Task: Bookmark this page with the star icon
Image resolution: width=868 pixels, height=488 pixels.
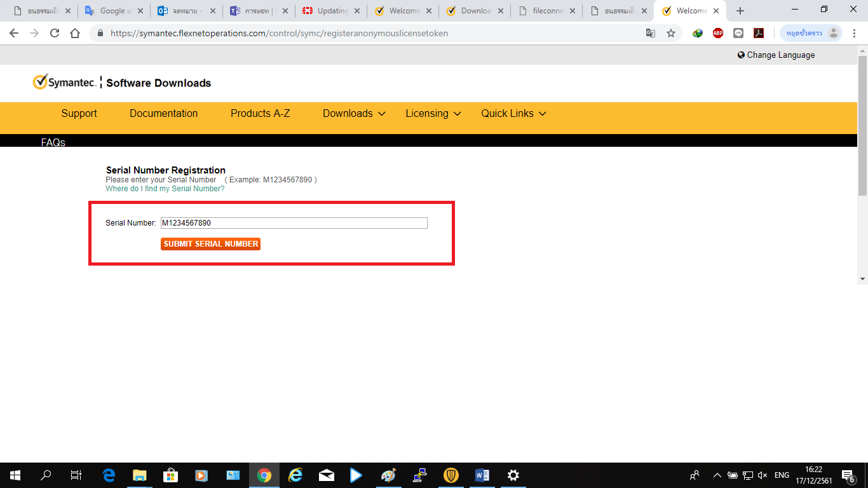Action: (x=671, y=33)
